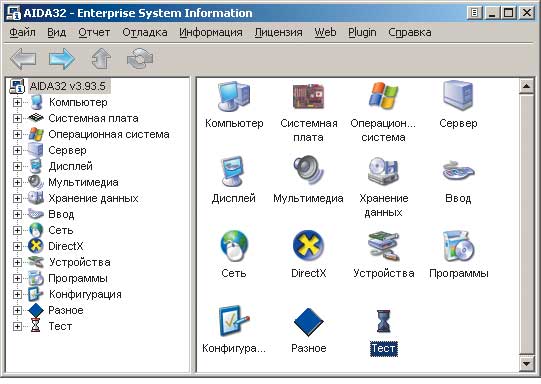Expand the Хранение данных tree node

coord(17,198)
